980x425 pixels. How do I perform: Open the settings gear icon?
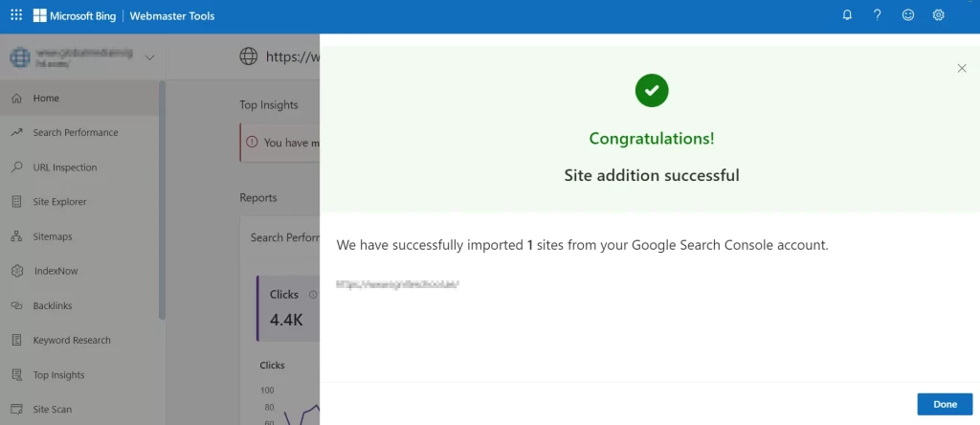pyautogui.click(x=939, y=15)
